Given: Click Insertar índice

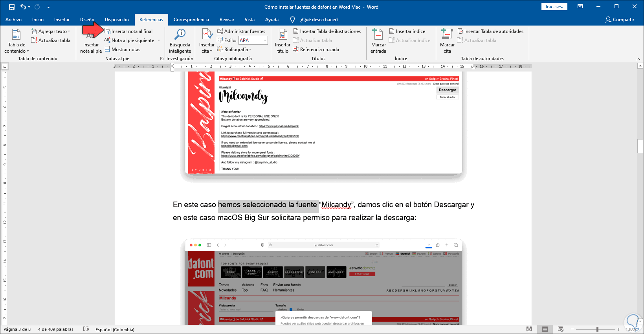Looking at the screenshot, I should [x=407, y=31].
